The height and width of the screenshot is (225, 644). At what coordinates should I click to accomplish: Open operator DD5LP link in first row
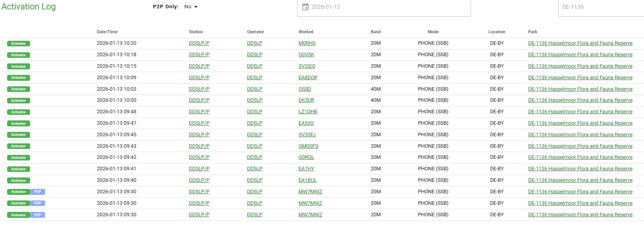click(255, 43)
